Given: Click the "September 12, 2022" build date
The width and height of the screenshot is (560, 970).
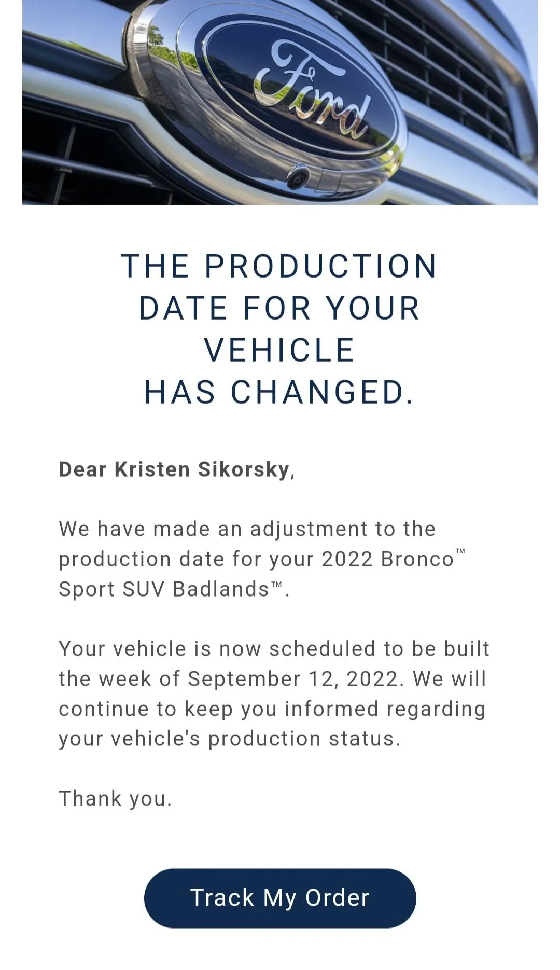Looking at the screenshot, I should [296, 679].
